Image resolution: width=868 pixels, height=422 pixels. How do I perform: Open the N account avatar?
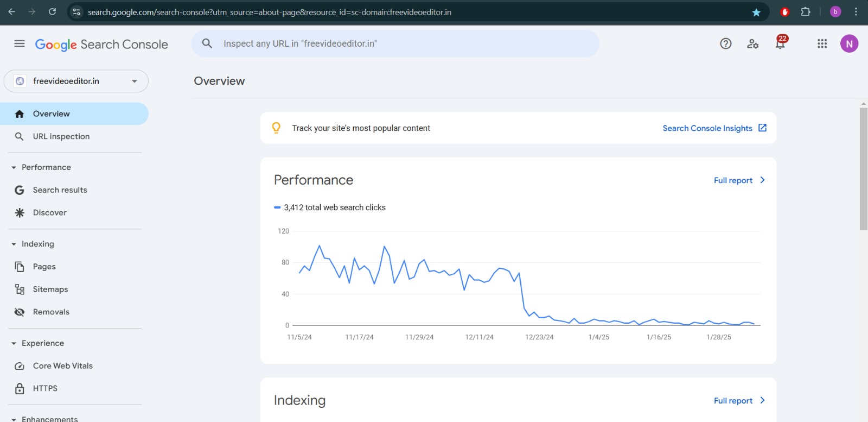[x=849, y=43]
